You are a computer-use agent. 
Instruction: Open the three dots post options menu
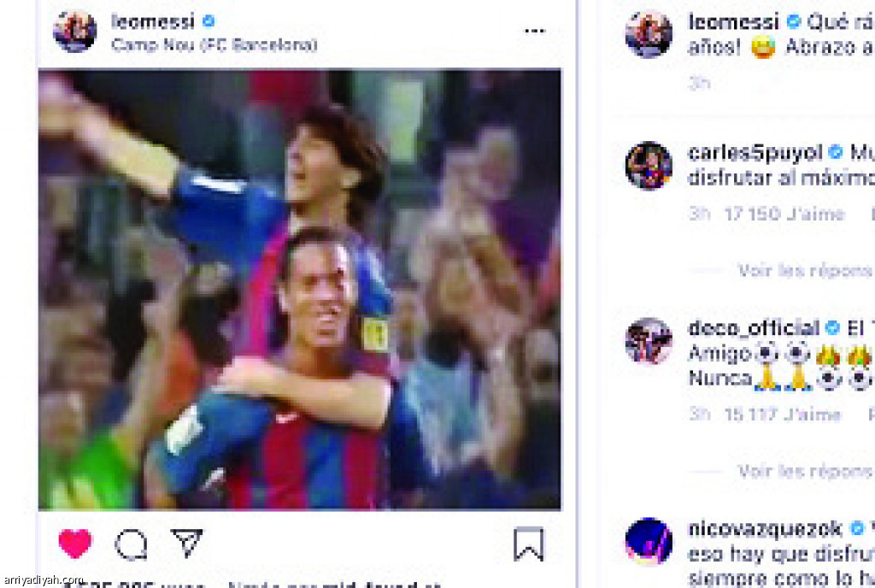click(x=535, y=31)
